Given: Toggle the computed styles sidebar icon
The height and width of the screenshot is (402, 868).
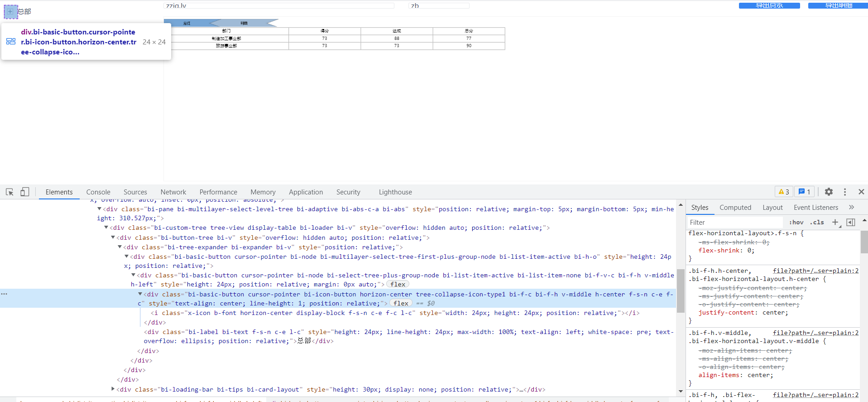Looking at the screenshot, I should (851, 222).
